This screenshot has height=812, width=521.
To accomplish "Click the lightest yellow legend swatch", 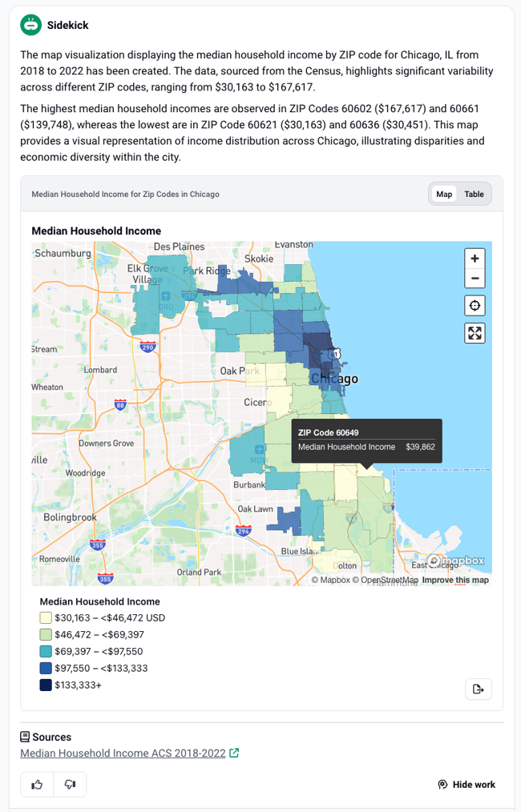I will 46,618.
